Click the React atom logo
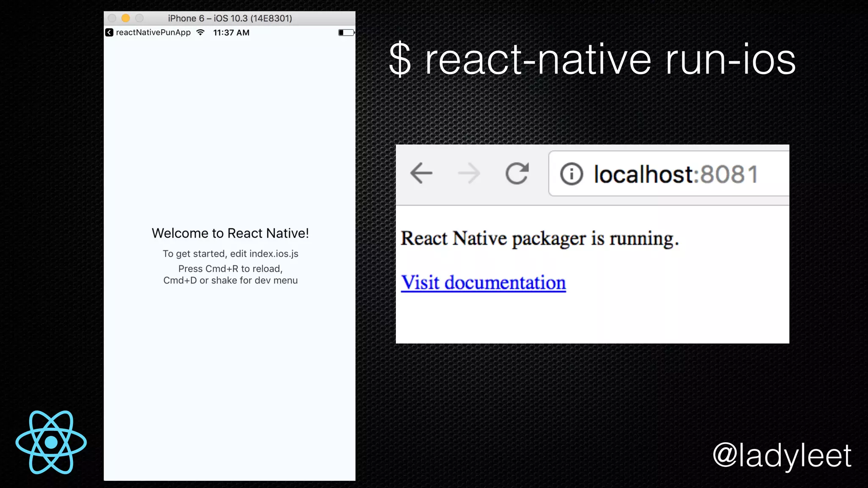Screen dimensions: 868x488 [x=51, y=442]
